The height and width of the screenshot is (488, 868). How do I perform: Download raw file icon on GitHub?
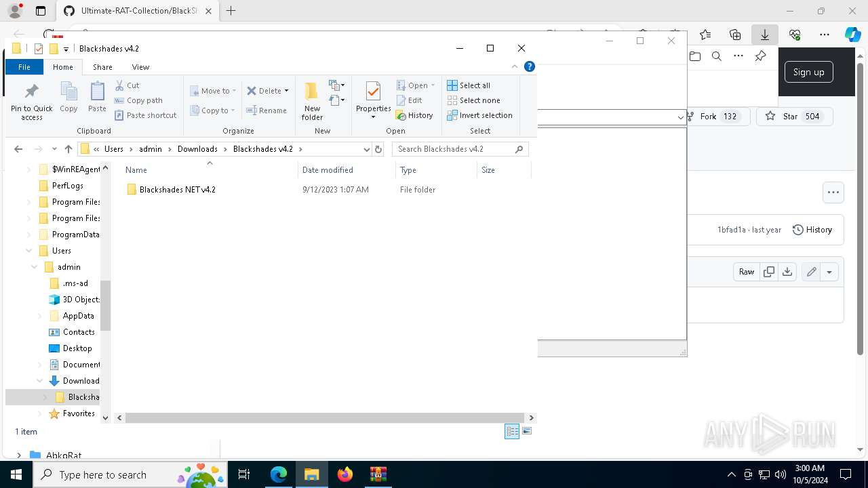tap(787, 272)
